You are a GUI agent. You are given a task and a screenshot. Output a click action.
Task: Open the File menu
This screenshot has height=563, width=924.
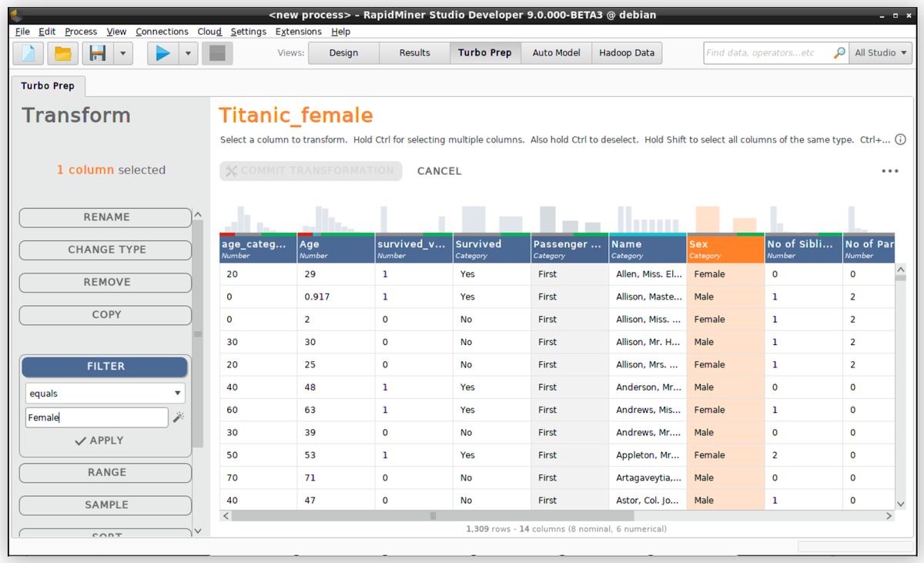[22, 32]
